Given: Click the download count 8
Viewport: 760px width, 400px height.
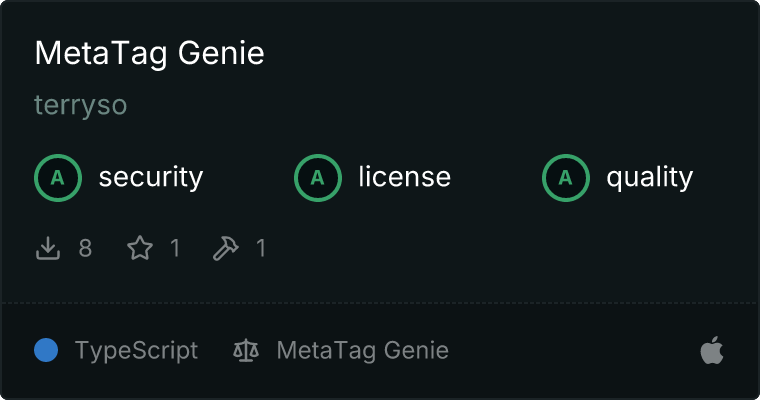Looking at the screenshot, I should coord(85,248).
